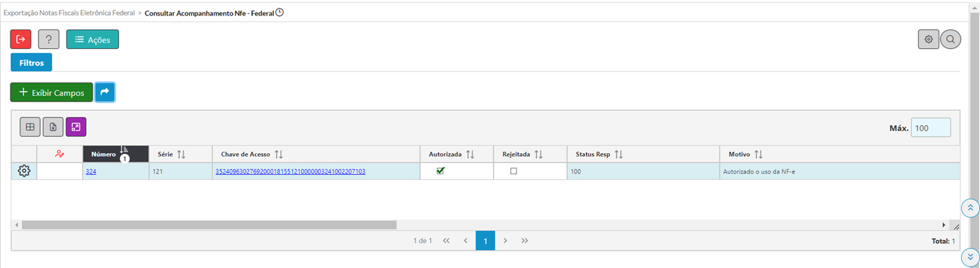Open the Ações dropdown menu

click(x=92, y=39)
